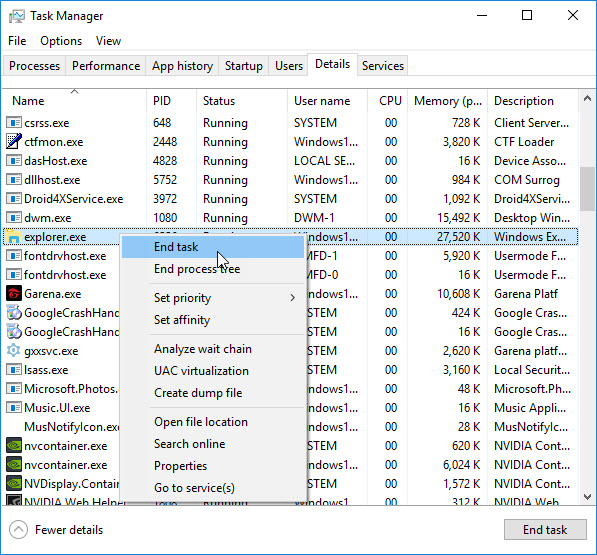Click the gxxsvc.exe gear icon
This screenshot has width=597, height=555.
(x=14, y=351)
